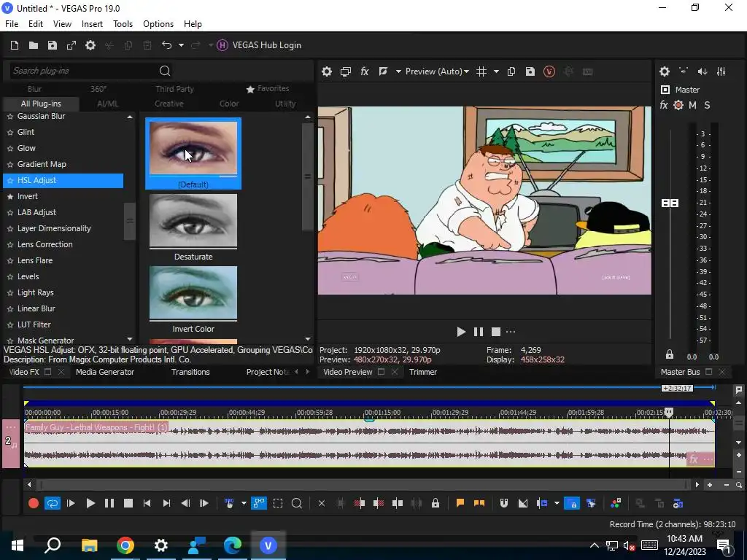Select the (Default) HSL preset thumbnail

click(x=193, y=153)
